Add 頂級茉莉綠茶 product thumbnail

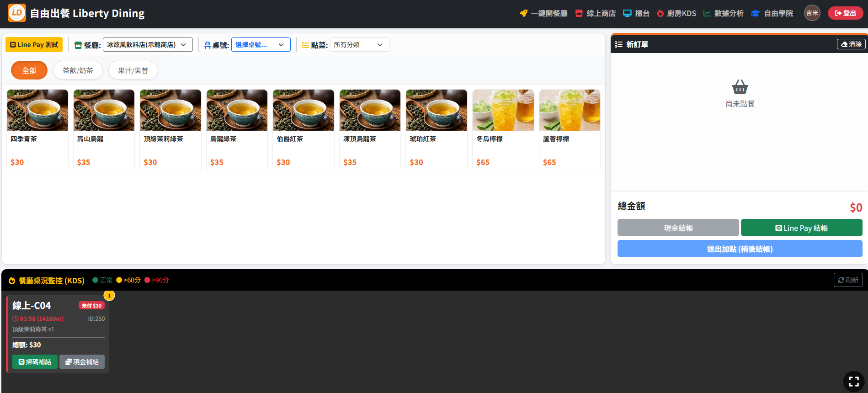170,110
